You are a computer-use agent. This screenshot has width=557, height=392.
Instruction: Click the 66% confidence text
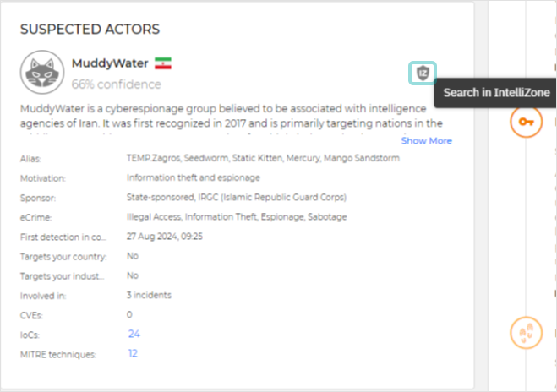coord(116,84)
